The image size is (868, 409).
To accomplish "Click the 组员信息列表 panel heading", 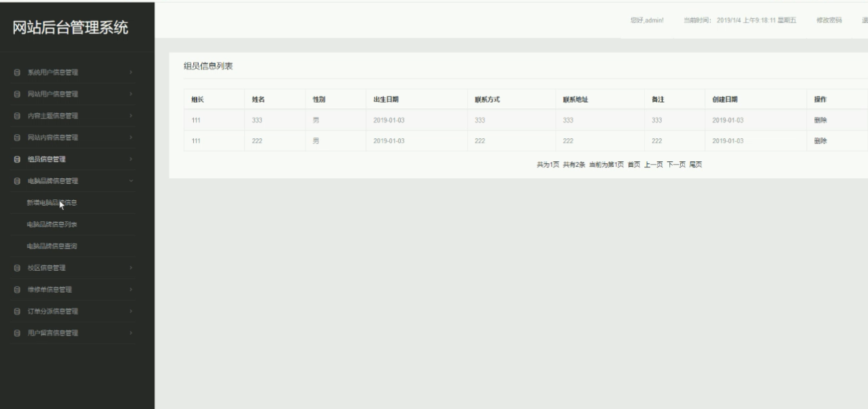I will tap(208, 65).
